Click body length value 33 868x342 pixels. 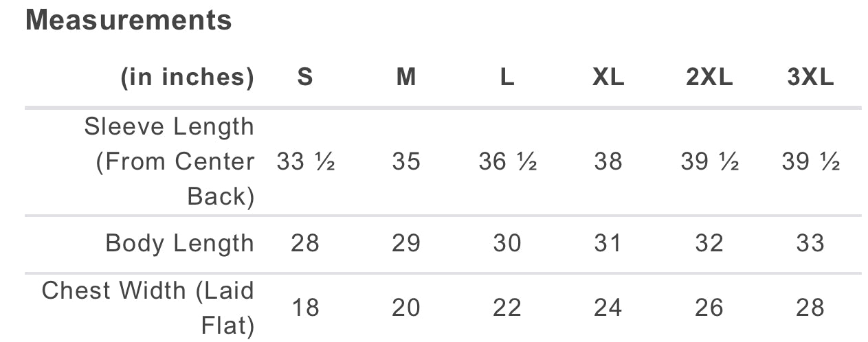[810, 243]
